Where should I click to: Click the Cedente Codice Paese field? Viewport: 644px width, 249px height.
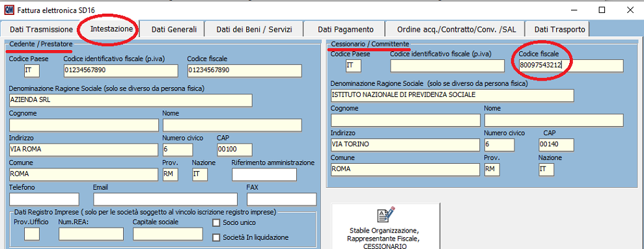pos(32,71)
